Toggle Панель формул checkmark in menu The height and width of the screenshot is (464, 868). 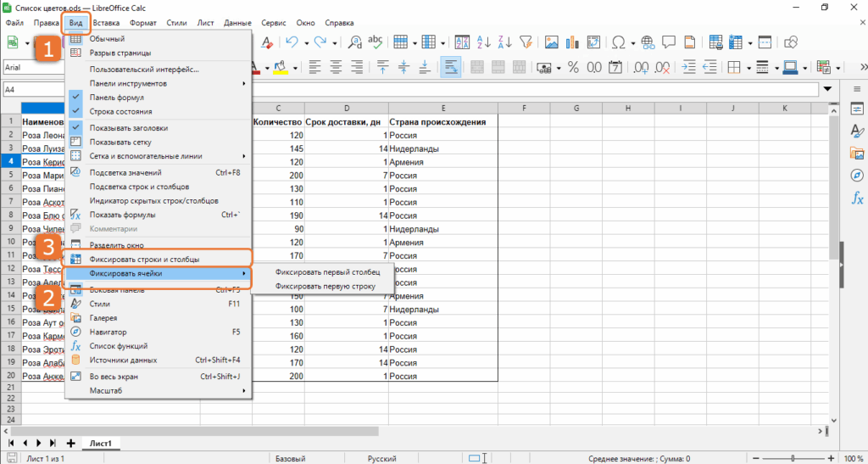pos(159,98)
